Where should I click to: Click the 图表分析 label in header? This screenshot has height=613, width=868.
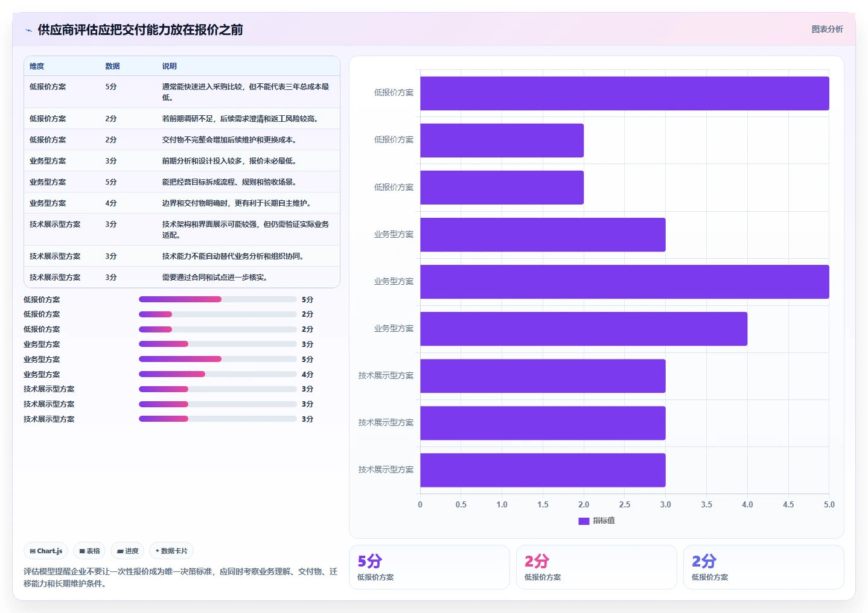pos(827,29)
